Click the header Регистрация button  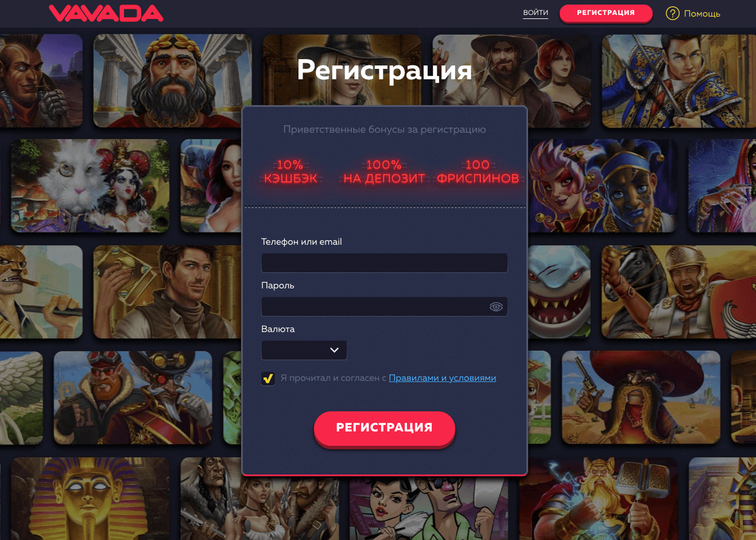606,13
